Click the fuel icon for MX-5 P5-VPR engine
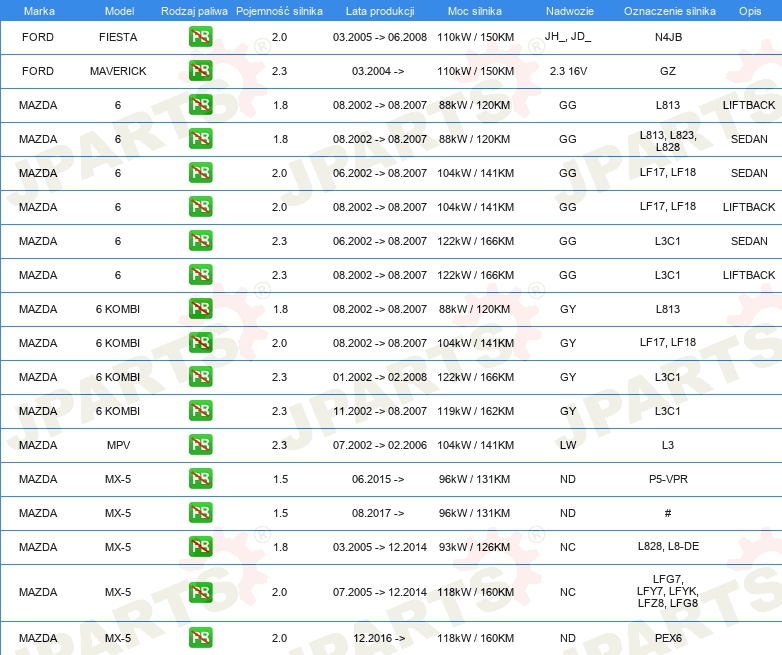 (x=200, y=479)
